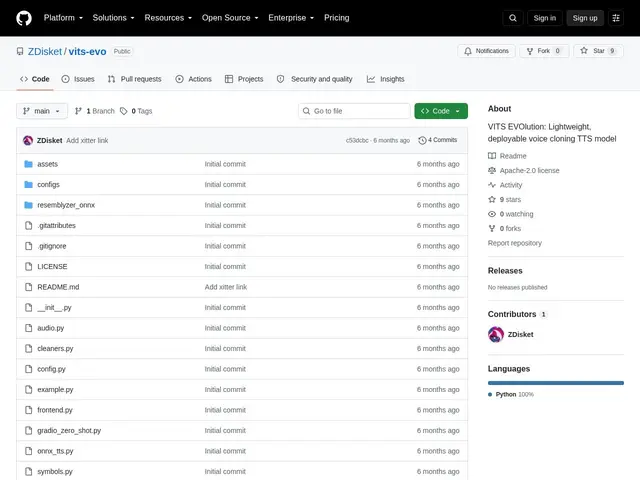The width and height of the screenshot is (640, 480).
Task: Click the Fork icon in header button
Action: point(530,51)
